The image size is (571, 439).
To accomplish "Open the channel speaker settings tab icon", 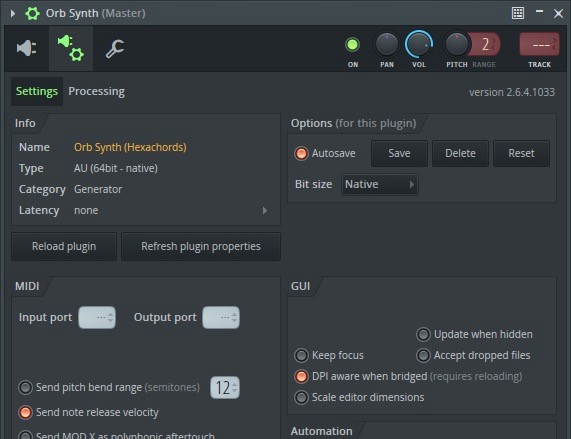I will 27,48.
